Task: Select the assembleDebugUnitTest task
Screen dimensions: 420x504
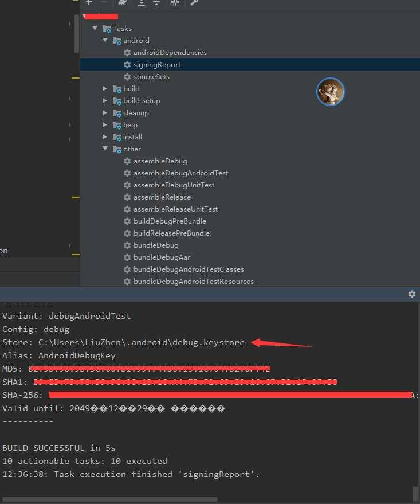Action: tap(174, 185)
